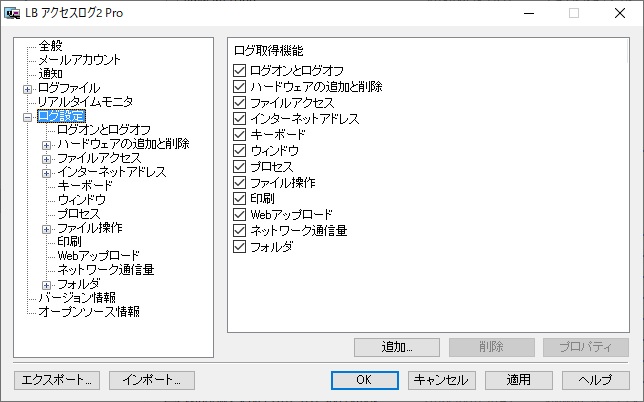
Task: Expand the ログファイル tree node
Action: (27, 88)
